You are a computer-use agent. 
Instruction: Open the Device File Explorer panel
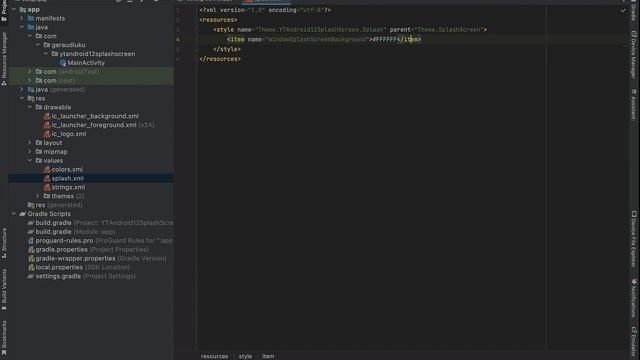[x=634, y=239]
